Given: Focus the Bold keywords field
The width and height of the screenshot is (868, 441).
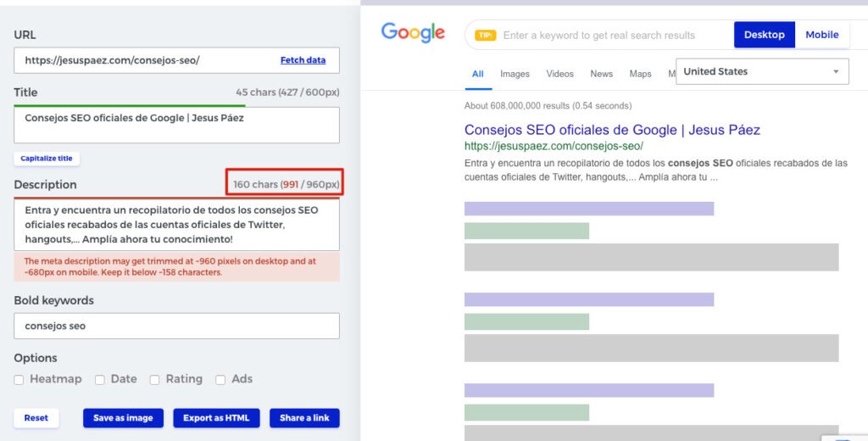Looking at the screenshot, I should 176,326.
